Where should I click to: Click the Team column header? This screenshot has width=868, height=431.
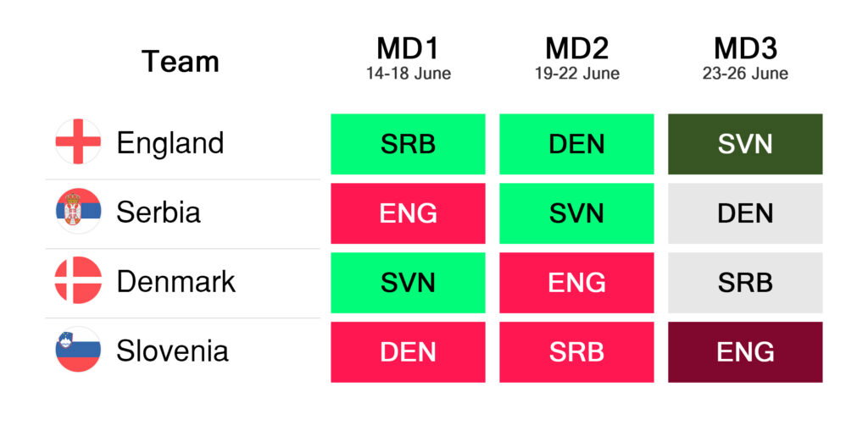click(x=181, y=62)
